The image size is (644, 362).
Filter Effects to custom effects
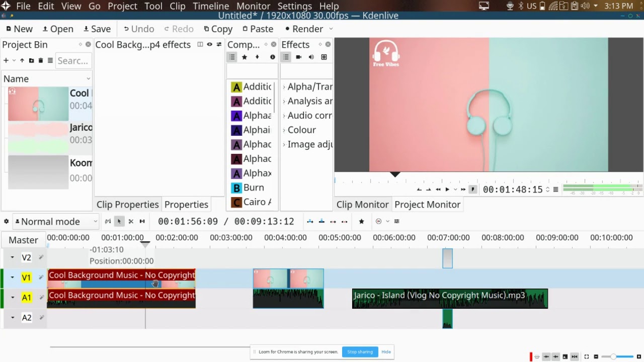324,57
